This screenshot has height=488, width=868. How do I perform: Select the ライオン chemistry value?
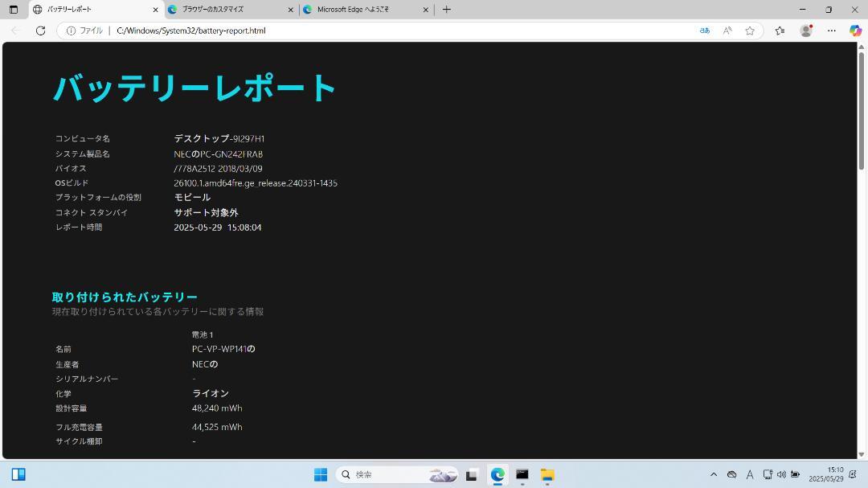(211, 393)
